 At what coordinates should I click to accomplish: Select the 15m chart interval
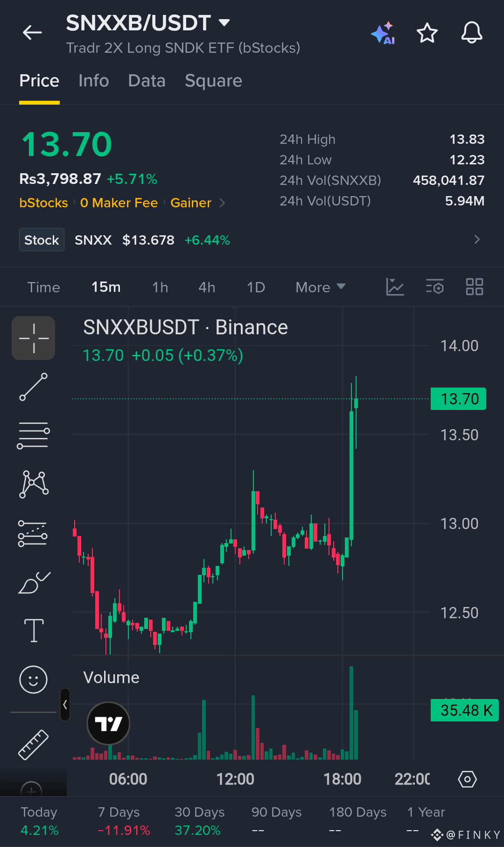pyautogui.click(x=106, y=287)
